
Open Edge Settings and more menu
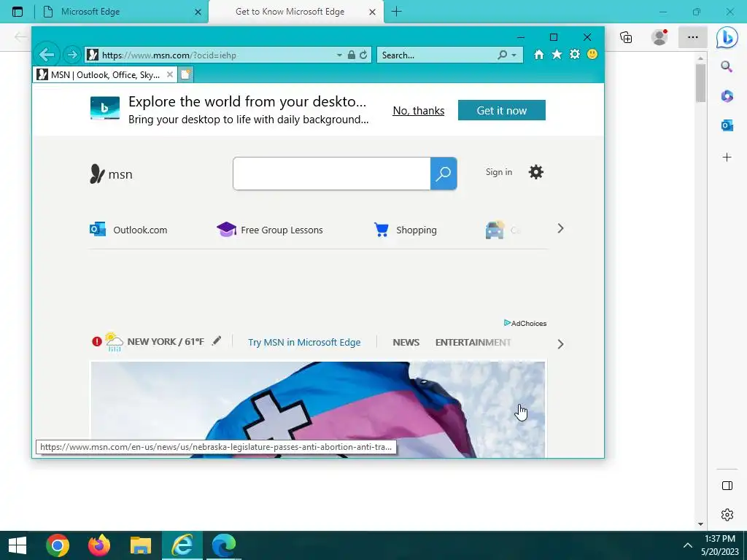click(693, 37)
